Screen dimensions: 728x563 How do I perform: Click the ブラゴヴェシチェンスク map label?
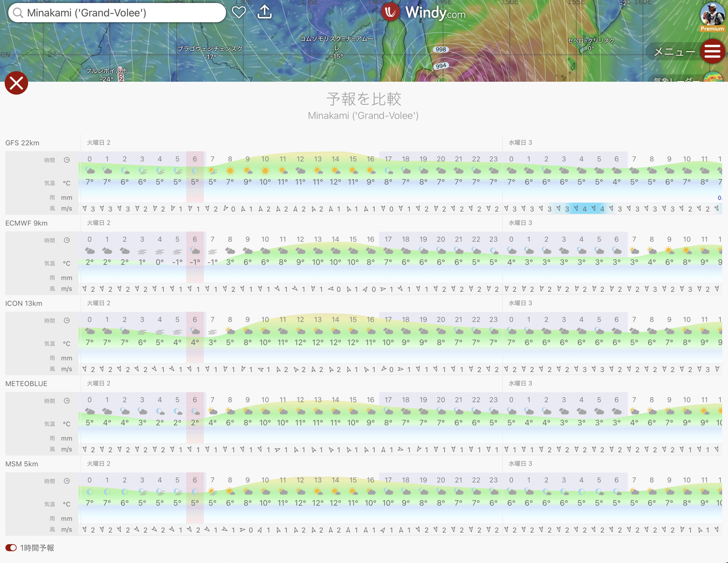pos(210,49)
